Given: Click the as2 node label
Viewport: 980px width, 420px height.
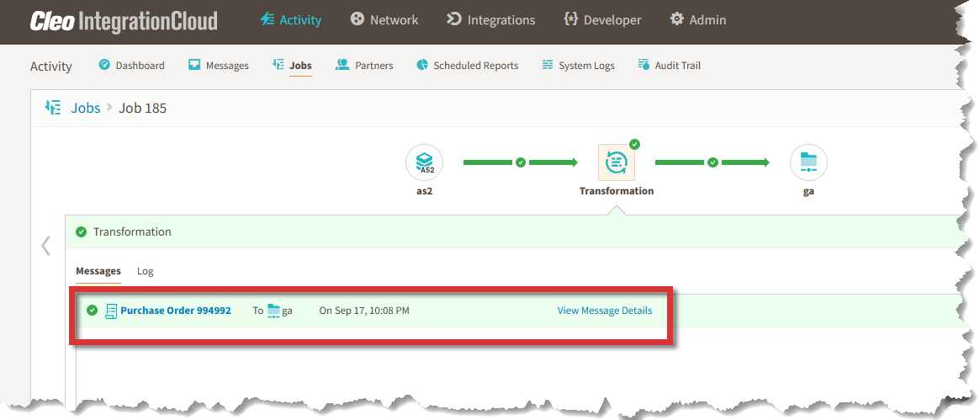Looking at the screenshot, I should [x=424, y=191].
